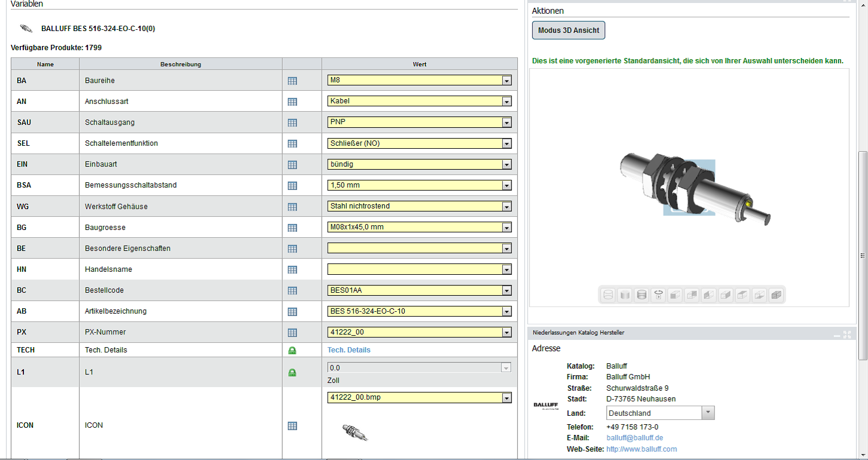Image resolution: width=868 pixels, height=460 pixels.
Task: Open the table icon in the Bemessungsschaltabstand row
Action: [292, 186]
